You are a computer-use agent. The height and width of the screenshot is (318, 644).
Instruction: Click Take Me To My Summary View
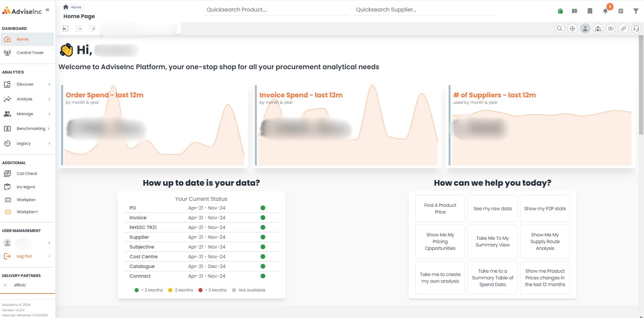coord(492,241)
